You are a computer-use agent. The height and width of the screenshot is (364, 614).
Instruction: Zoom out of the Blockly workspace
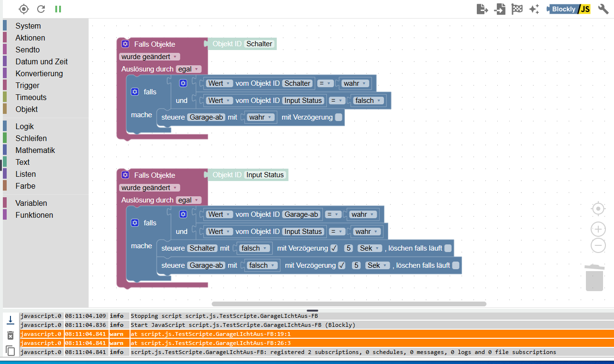click(598, 245)
